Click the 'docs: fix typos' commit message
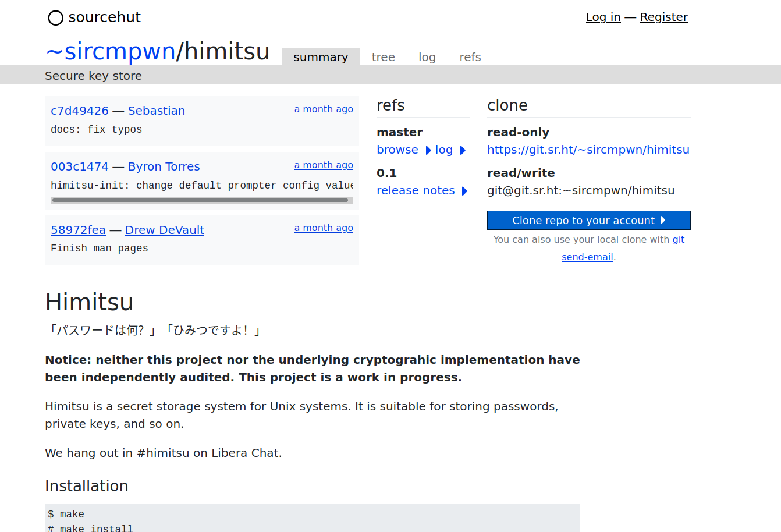Screen dimensions: 781x532 coord(96,129)
